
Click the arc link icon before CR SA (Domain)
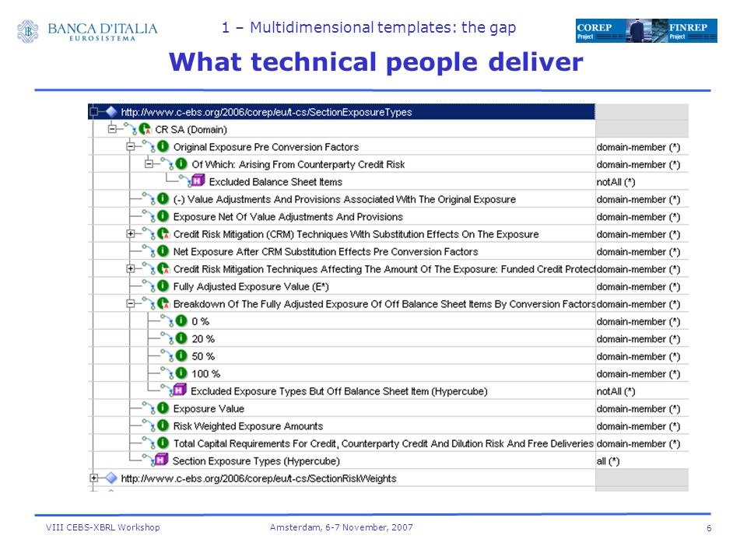click(130, 128)
